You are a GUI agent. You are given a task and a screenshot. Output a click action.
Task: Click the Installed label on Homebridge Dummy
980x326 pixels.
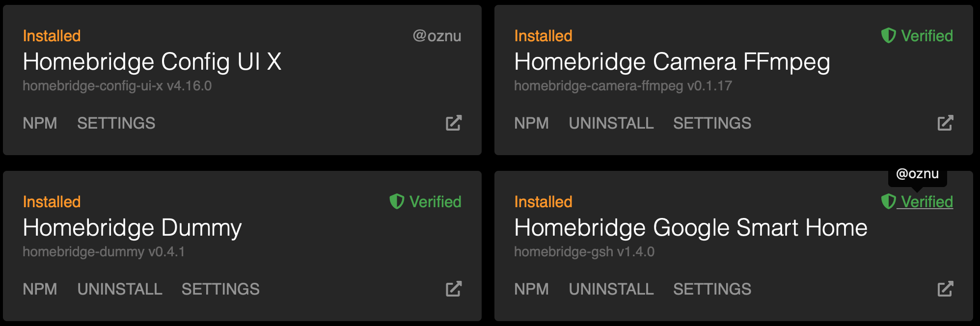(x=51, y=202)
